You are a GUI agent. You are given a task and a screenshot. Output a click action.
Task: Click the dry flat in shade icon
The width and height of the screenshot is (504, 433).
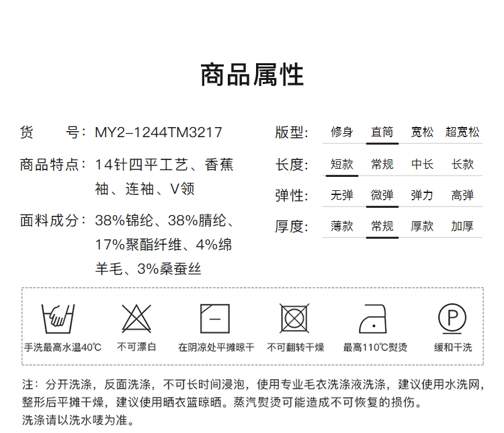pos(216,317)
